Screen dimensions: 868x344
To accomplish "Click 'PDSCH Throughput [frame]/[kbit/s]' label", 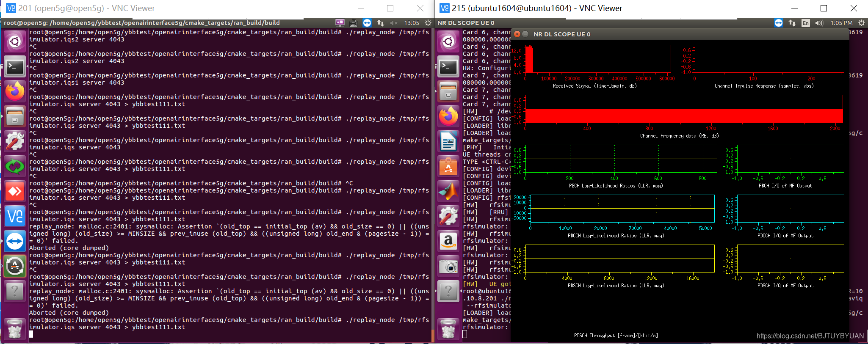I will coord(616,336).
